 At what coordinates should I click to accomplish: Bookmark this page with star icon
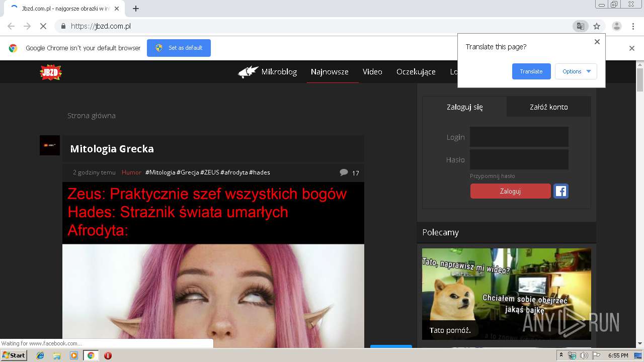coord(597,26)
